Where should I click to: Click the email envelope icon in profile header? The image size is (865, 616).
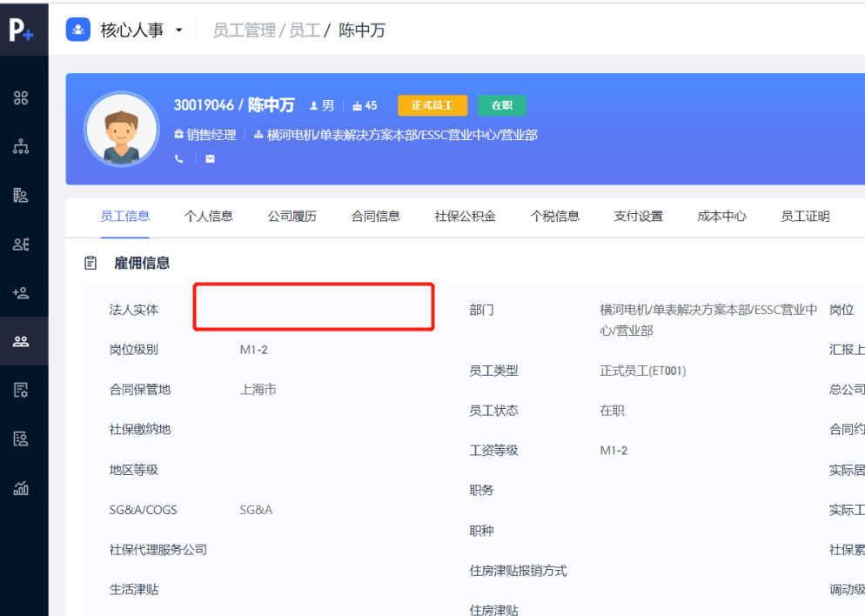point(210,159)
